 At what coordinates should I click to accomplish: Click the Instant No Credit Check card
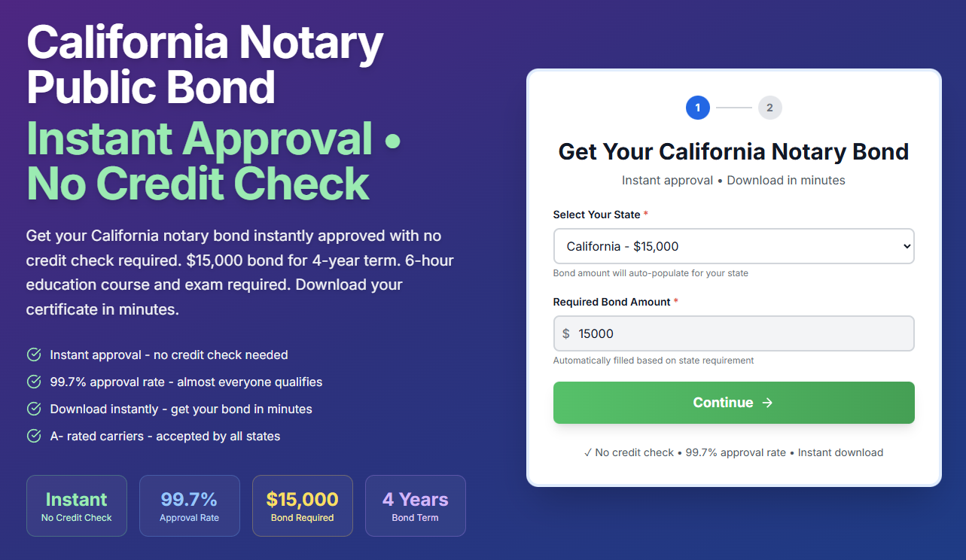point(77,506)
